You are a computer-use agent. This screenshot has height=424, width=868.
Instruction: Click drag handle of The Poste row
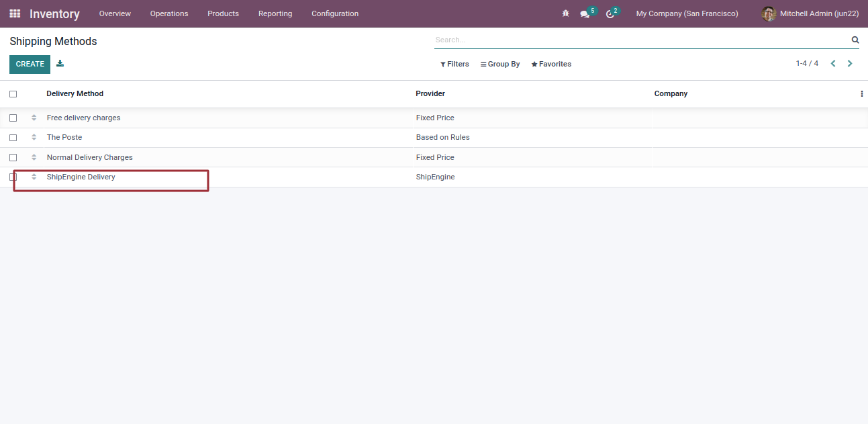34,137
